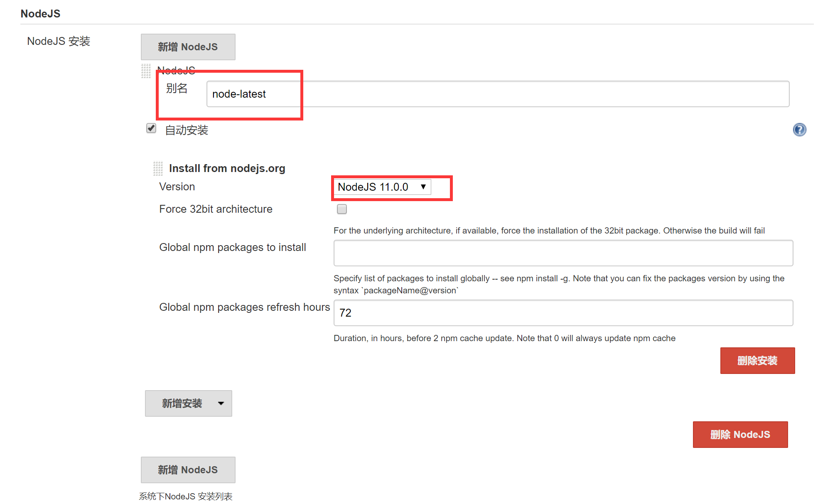
Task: Click the 'For the underlying architecture' description
Action: [x=549, y=231]
